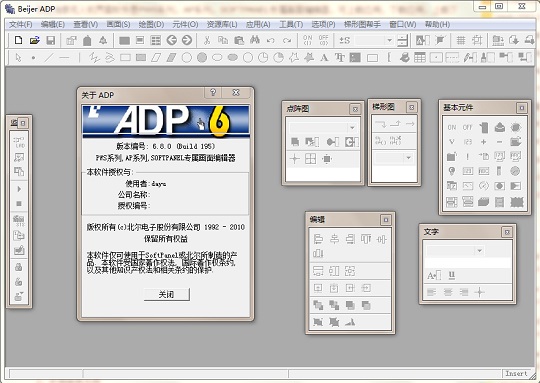Click the Insert indicator in status bar
Image resolution: width=540 pixels, height=383 pixels.
(x=516, y=373)
